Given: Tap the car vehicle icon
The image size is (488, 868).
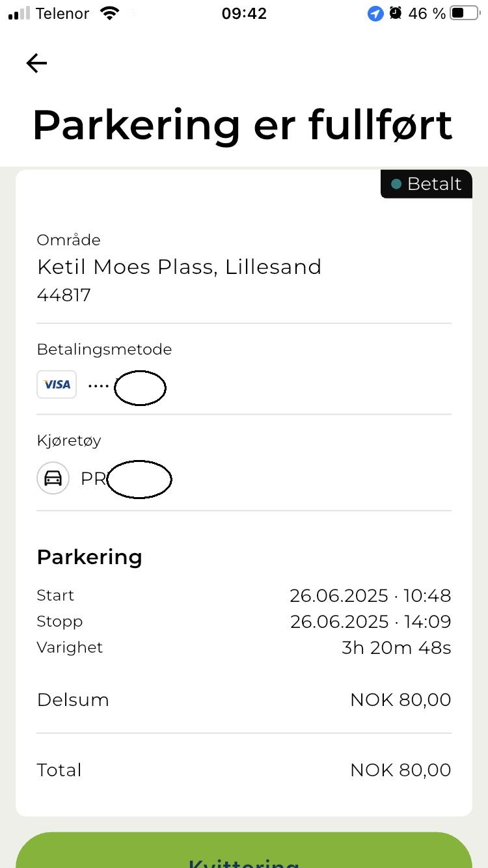Looking at the screenshot, I should pyautogui.click(x=53, y=478).
